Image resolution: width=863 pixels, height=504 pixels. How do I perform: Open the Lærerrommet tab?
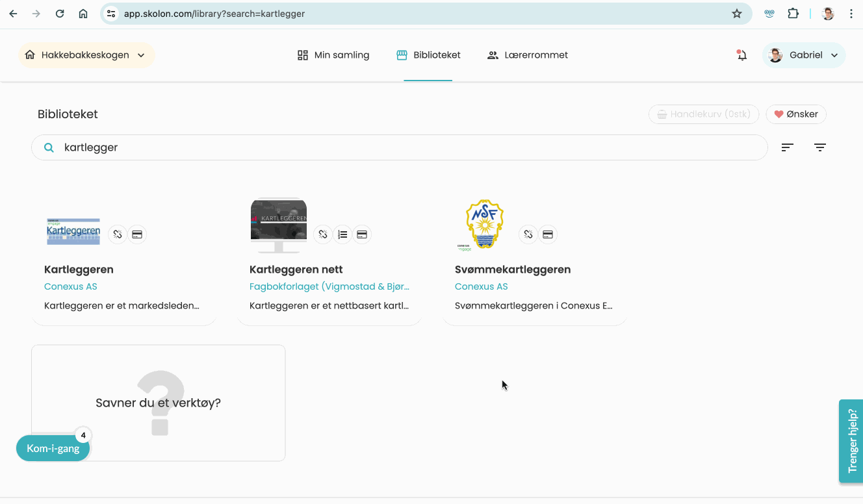coord(528,55)
